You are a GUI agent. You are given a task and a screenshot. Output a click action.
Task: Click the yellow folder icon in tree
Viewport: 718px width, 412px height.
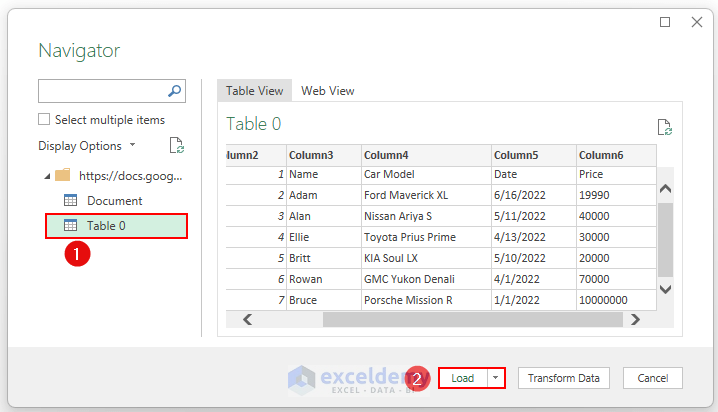(x=62, y=175)
